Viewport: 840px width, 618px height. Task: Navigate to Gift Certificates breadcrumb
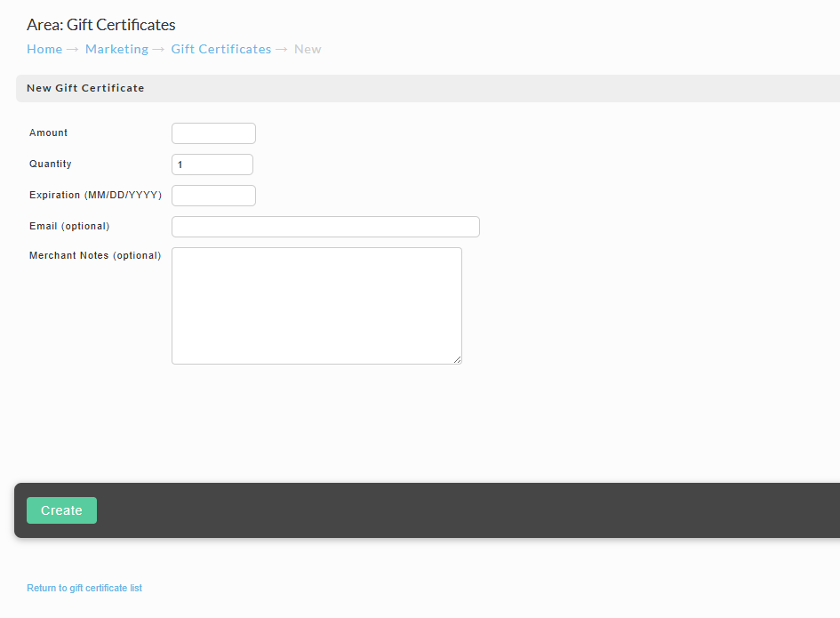pyautogui.click(x=221, y=49)
